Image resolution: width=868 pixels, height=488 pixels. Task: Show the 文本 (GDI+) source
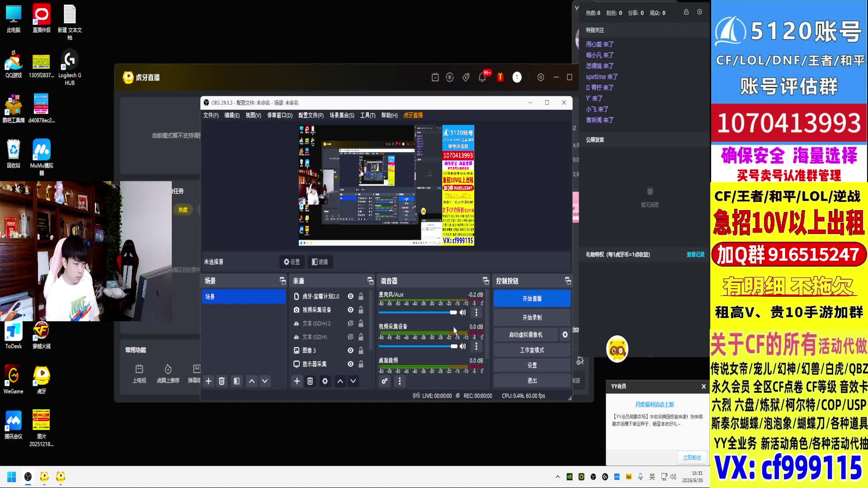pyautogui.click(x=350, y=337)
